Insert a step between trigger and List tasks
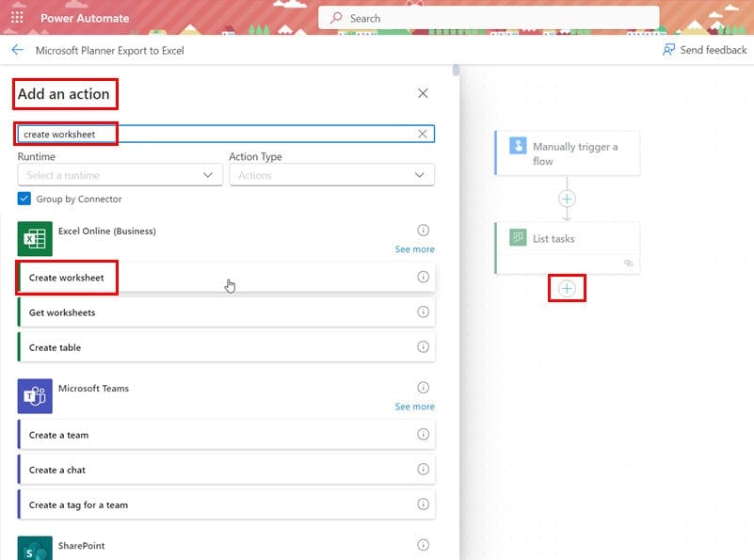 [x=567, y=199]
